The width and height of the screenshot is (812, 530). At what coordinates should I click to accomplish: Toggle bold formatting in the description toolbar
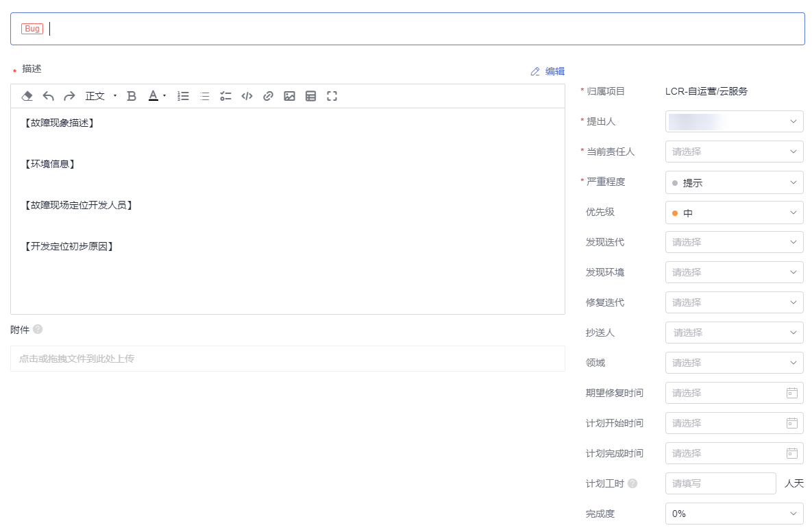[132, 96]
